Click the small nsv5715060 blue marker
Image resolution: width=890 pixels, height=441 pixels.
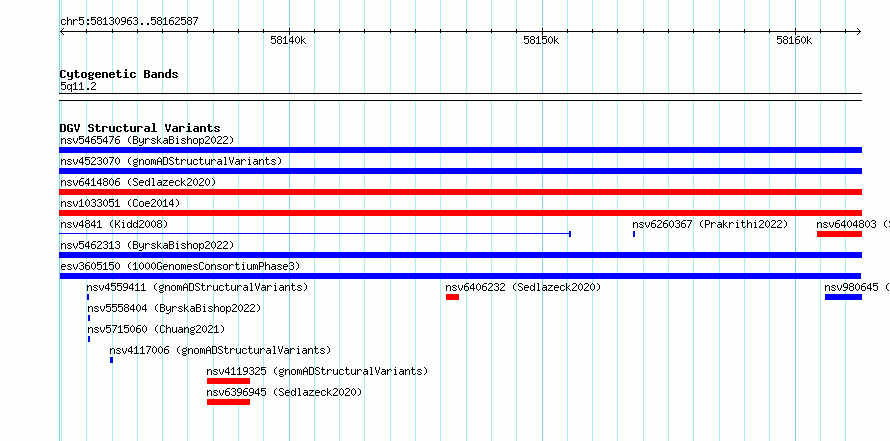click(x=89, y=339)
